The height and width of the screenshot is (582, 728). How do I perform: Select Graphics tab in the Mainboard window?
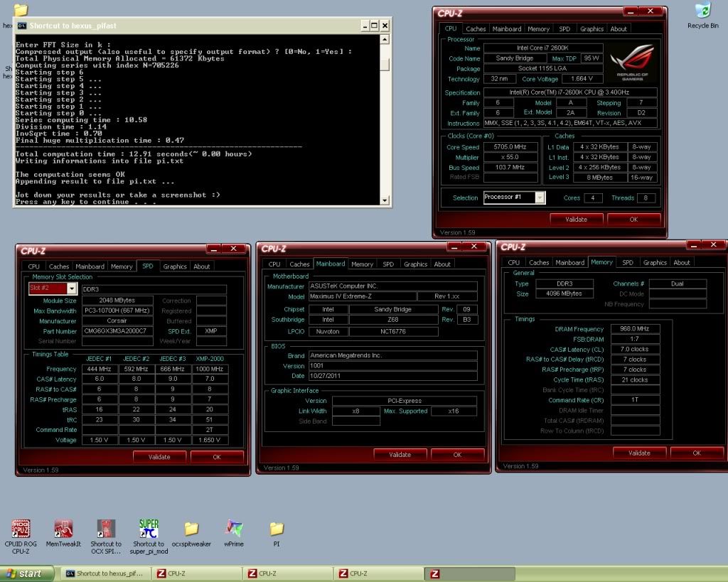pyautogui.click(x=415, y=264)
